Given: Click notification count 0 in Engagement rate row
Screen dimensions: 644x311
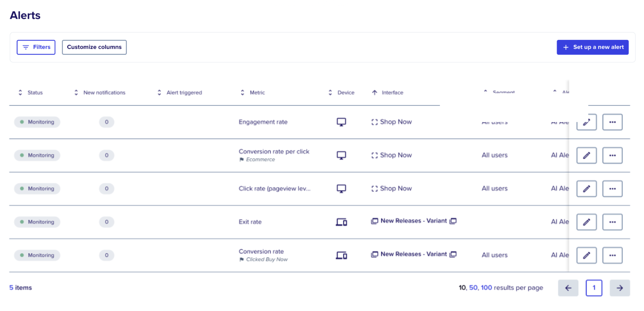Looking at the screenshot, I should pos(106,122).
